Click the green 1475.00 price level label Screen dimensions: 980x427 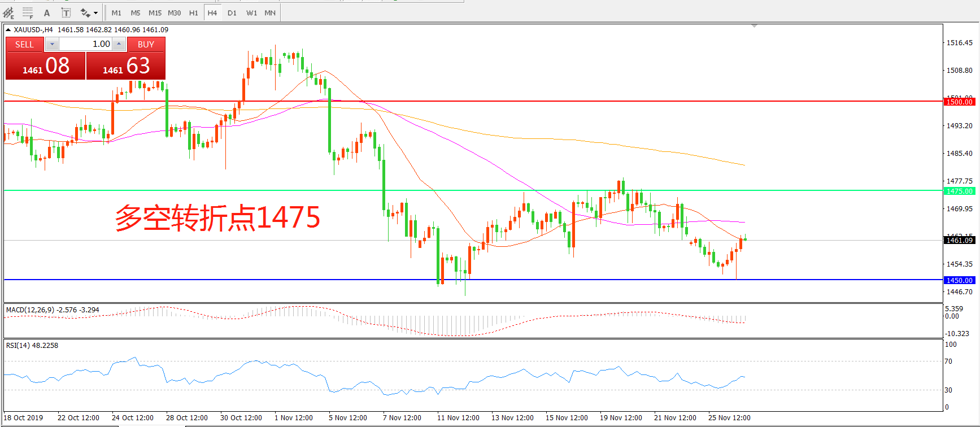tap(959, 191)
